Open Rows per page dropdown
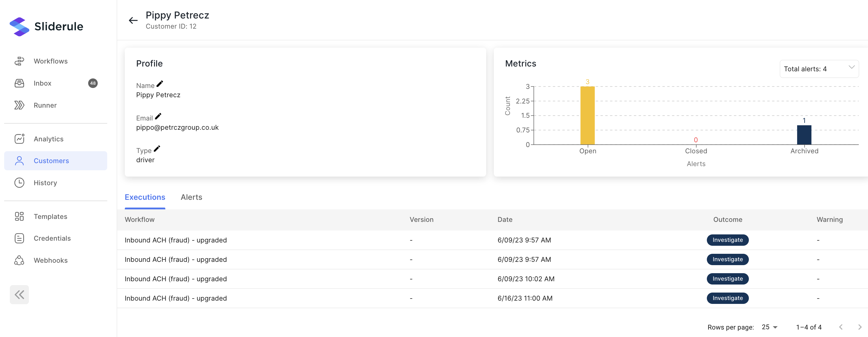Screen dimensions: 868x337 coord(769,327)
